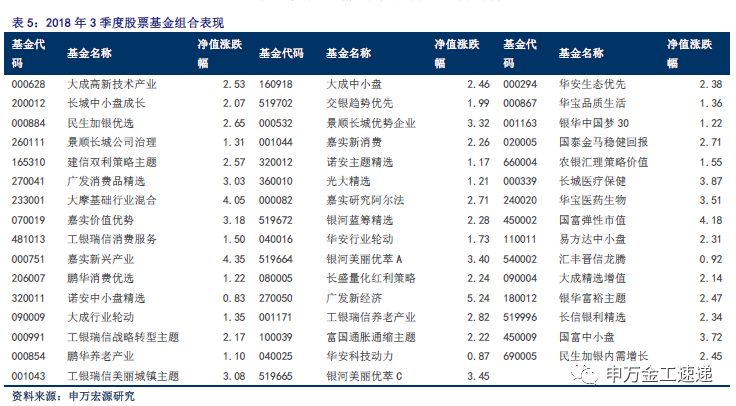Select fund name 光大精选
Image resolution: width=736 pixels, height=406 pixels.
[x=349, y=181]
